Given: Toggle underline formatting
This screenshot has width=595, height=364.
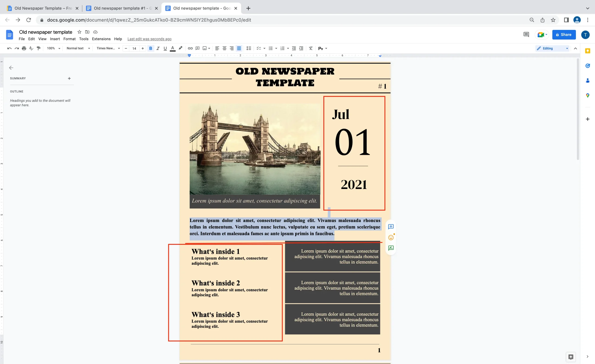Looking at the screenshot, I should point(165,48).
